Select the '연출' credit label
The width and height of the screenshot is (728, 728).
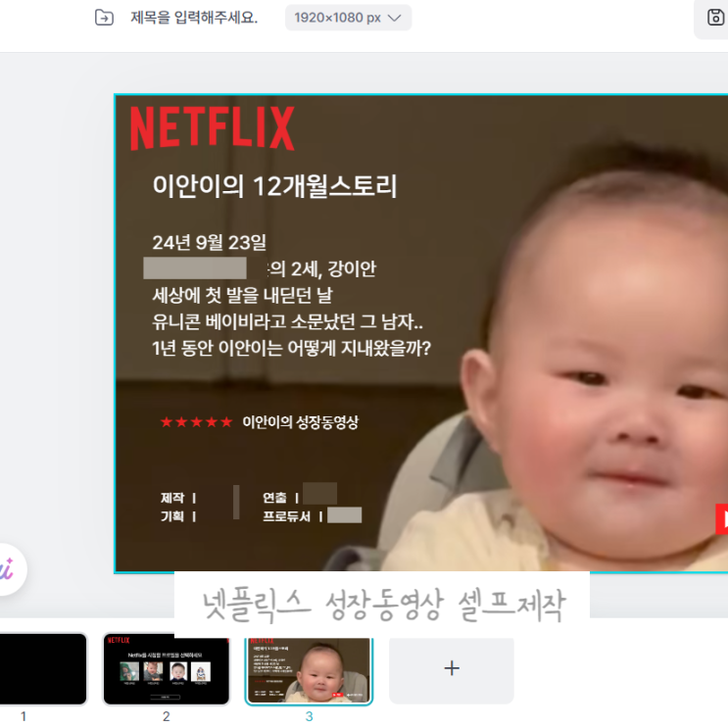coord(274,498)
